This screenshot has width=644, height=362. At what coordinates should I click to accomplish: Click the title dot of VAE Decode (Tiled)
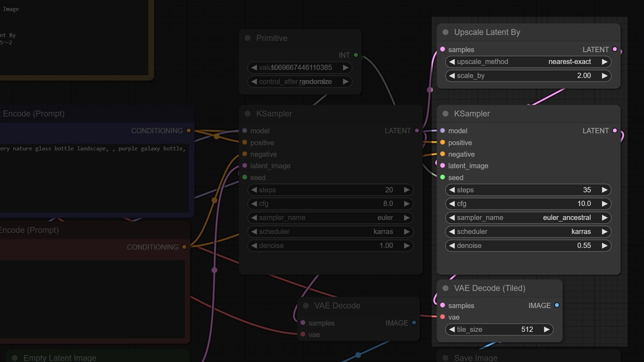coord(445,288)
